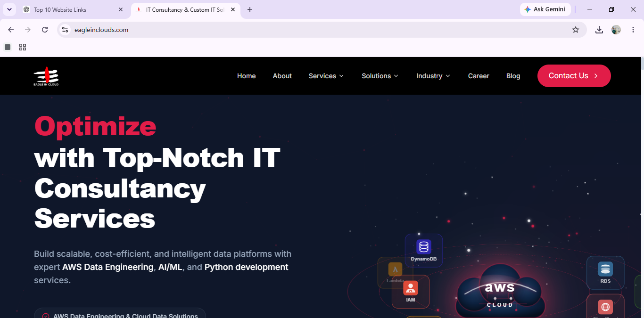
Task: Close the Top 10 Website Links tab
Action: (121, 9)
